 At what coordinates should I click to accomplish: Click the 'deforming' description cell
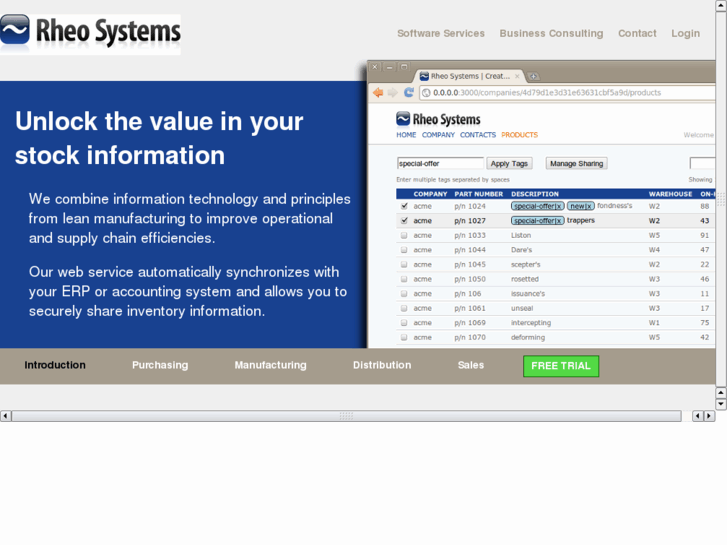tap(528, 337)
